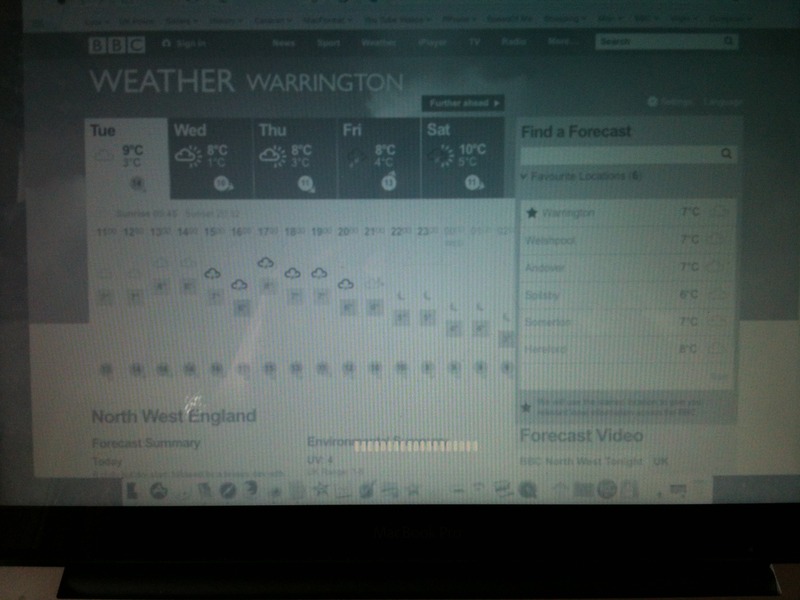Viewport: 800px width, 600px height.
Task: Select the Sat forecast tab
Action: [x=463, y=159]
